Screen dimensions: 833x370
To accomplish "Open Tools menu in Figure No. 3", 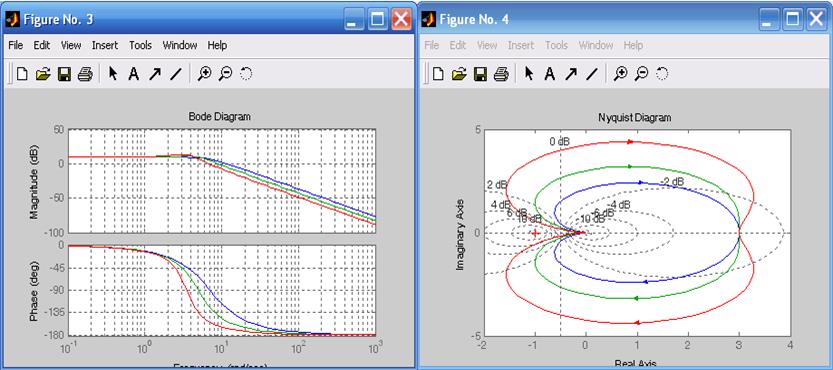I will pos(140,45).
